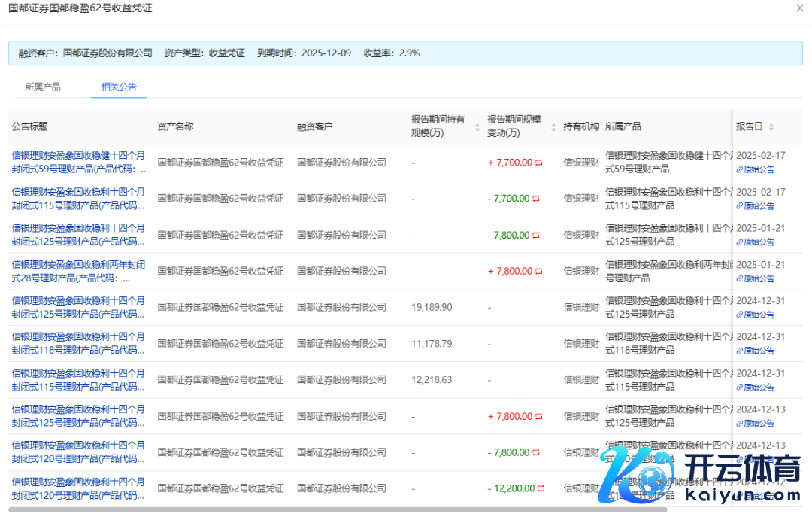Click the 公告标题 column header
The image size is (812, 520).
click(30, 126)
